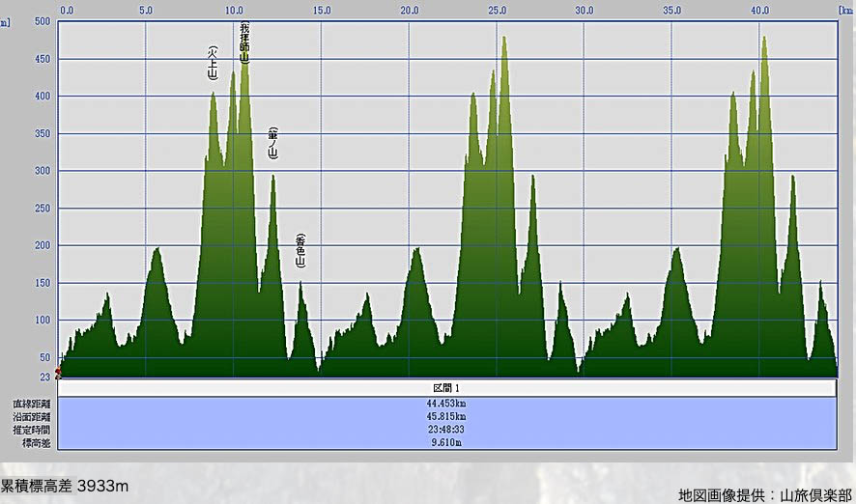The height and width of the screenshot is (504, 856).
Task: Click the 500 elevation axis label
Action: coord(42,21)
